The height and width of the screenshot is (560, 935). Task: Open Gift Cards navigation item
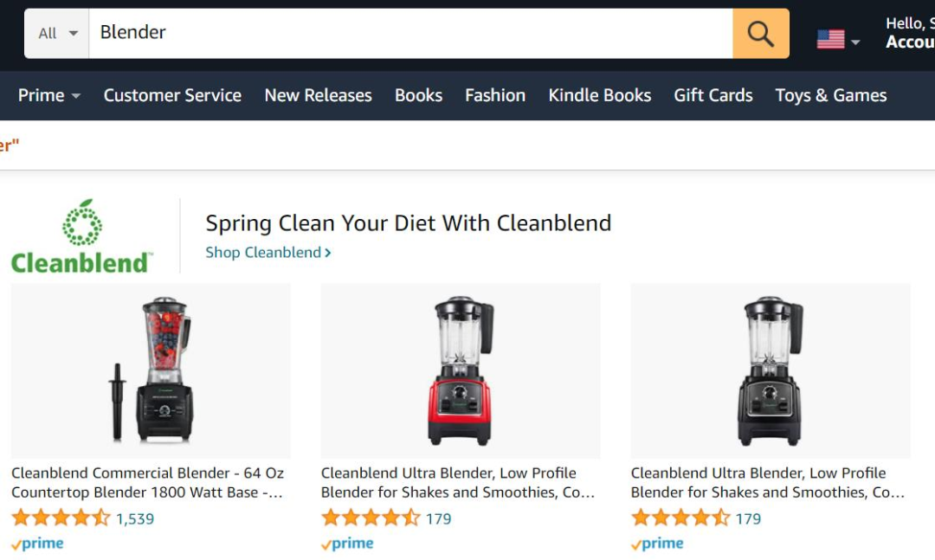click(713, 95)
